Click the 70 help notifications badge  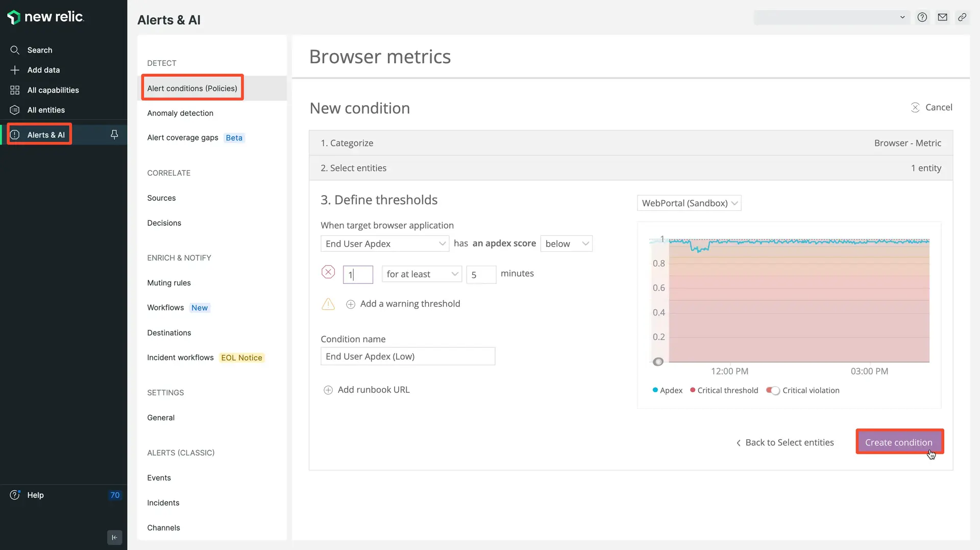click(115, 495)
